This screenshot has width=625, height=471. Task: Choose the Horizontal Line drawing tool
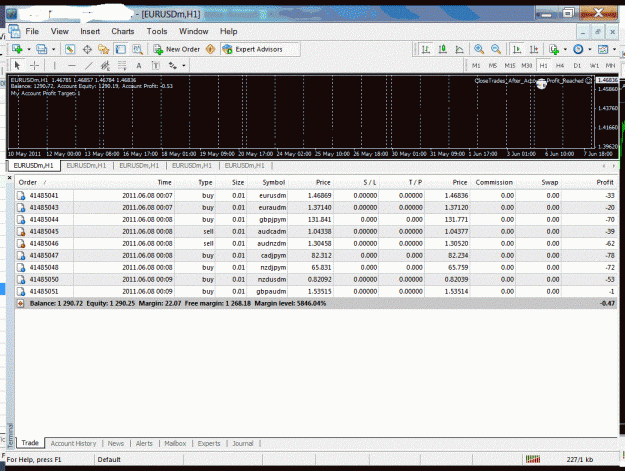click(x=72, y=65)
